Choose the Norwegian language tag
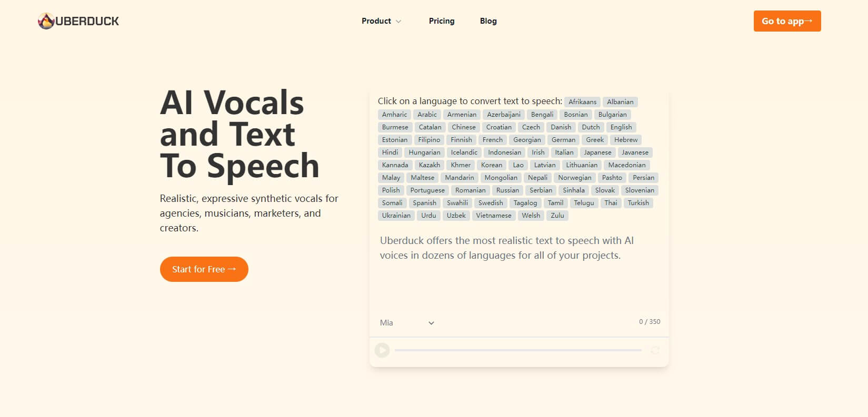Screen dimensions: 868x417 [575, 178]
